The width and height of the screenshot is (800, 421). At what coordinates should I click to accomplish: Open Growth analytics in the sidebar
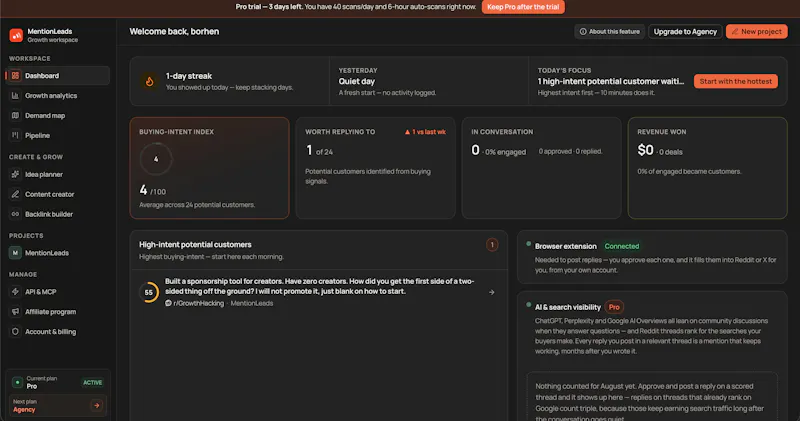pyautogui.click(x=58, y=95)
